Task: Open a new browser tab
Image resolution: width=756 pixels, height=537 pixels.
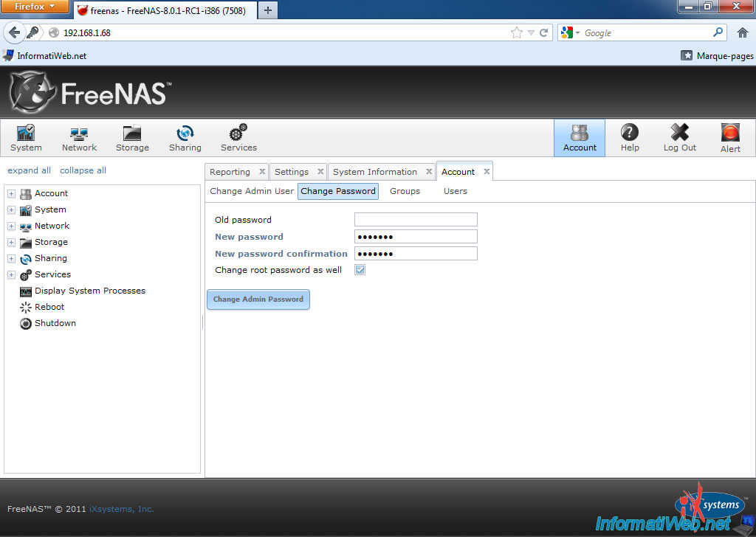Action: click(x=268, y=10)
